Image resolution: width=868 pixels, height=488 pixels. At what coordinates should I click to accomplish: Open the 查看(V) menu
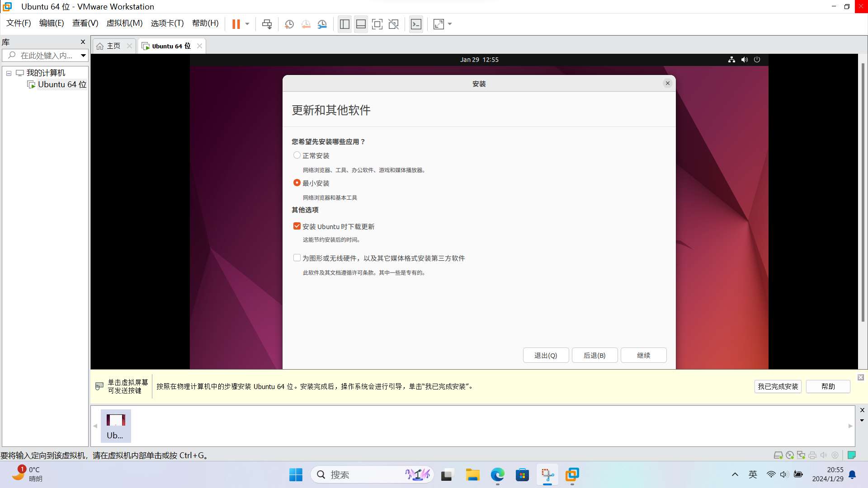[85, 23]
